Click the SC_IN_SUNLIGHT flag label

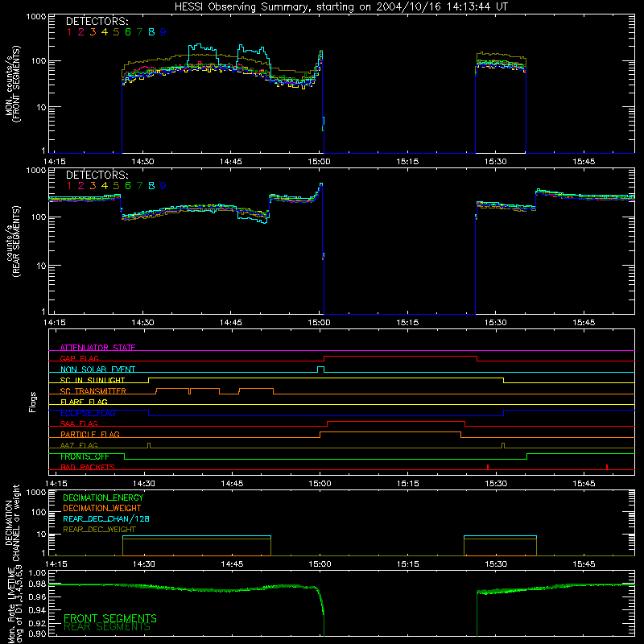(93, 380)
